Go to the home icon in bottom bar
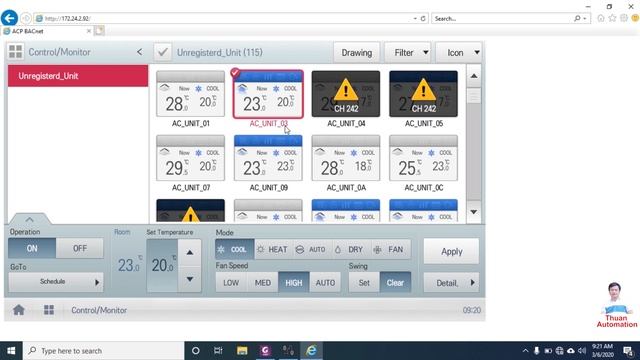The height and width of the screenshot is (360, 640). point(18,310)
